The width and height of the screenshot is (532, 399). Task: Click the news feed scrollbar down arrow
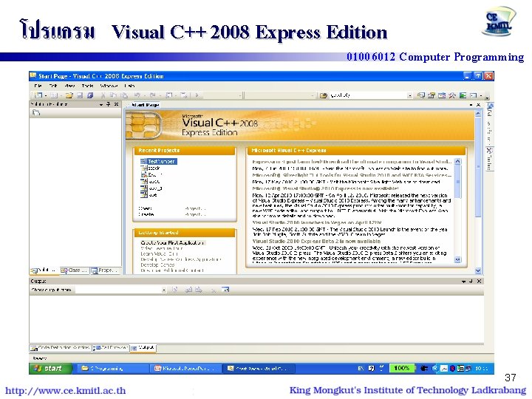(x=457, y=259)
